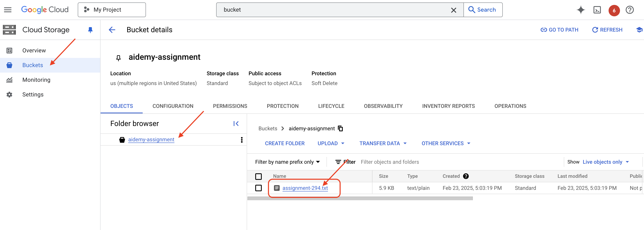Collapse the Folder browser panel
This screenshot has height=230, width=644.
236,124
